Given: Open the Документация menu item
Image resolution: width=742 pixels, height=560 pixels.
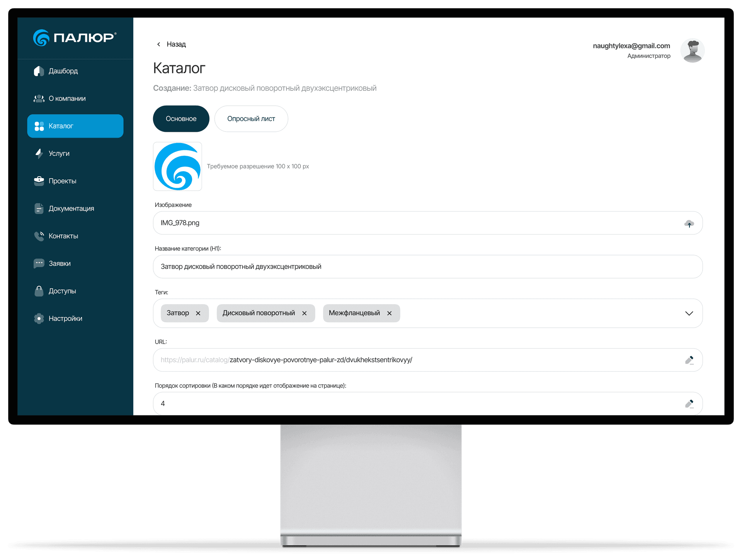Looking at the screenshot, I should pos(71,209).
